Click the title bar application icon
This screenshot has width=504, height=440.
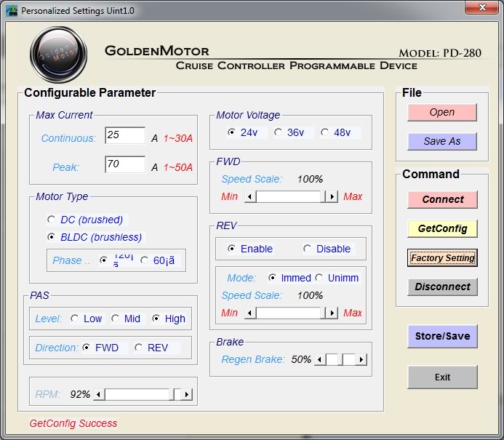tap(11, 11)
